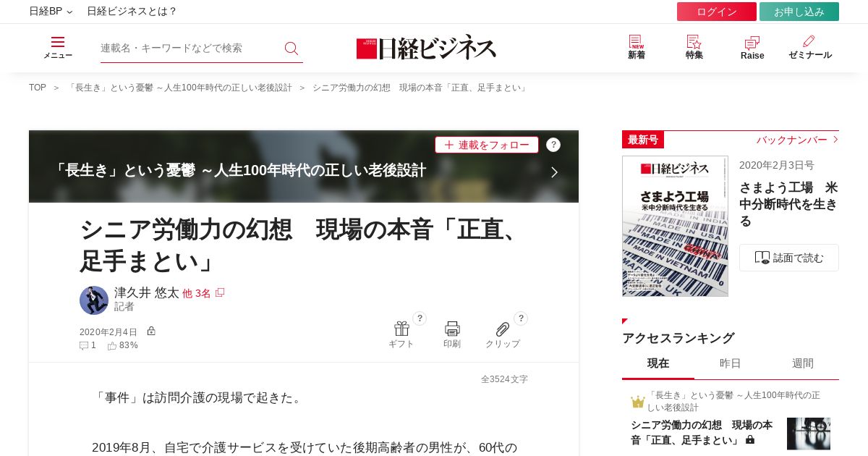Click series title in banner
Image resolution: width=868 pixels, height=456 pixels.
[239, 171]
